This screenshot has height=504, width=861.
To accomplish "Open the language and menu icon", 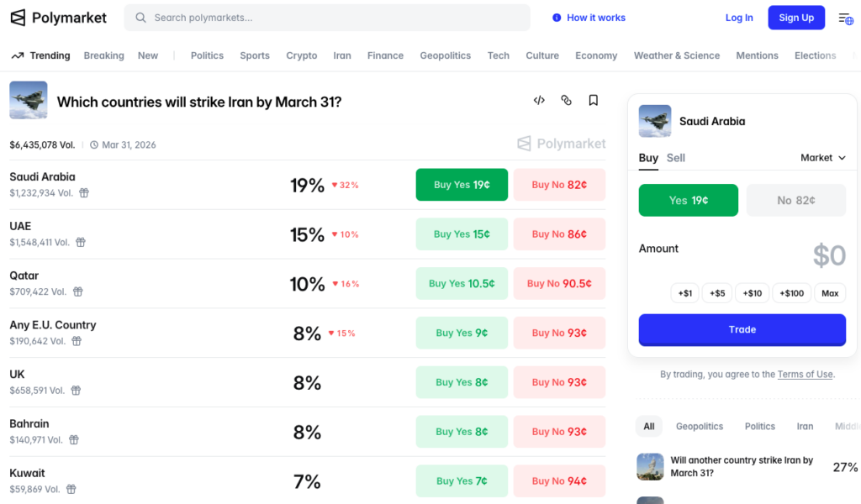I will (x=845, y=18).
